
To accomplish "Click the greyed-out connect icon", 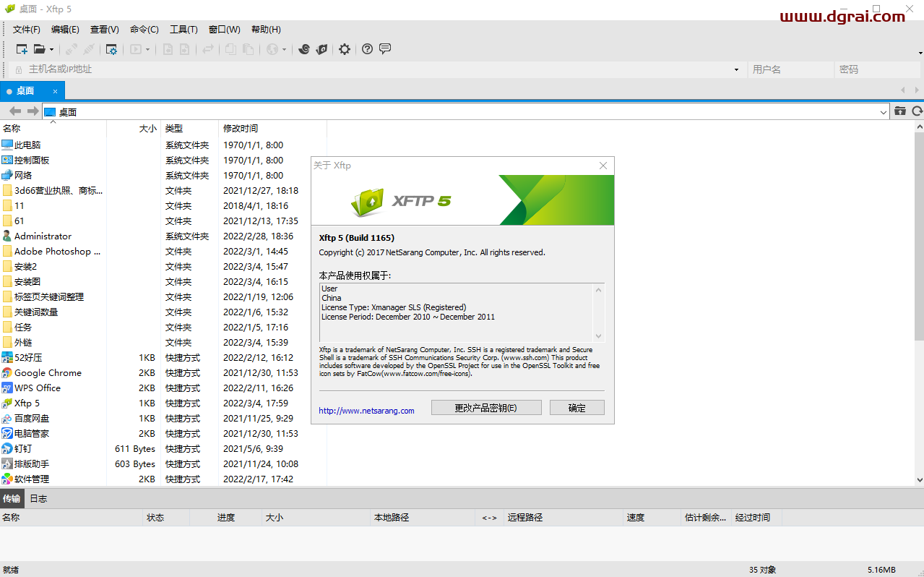I will pos(72,49).
